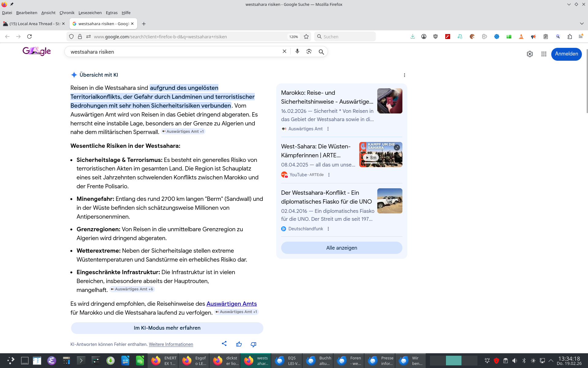Open the extensions puzzle-piece icon
The image size is (588, 368).
click(x=570, y=36)
